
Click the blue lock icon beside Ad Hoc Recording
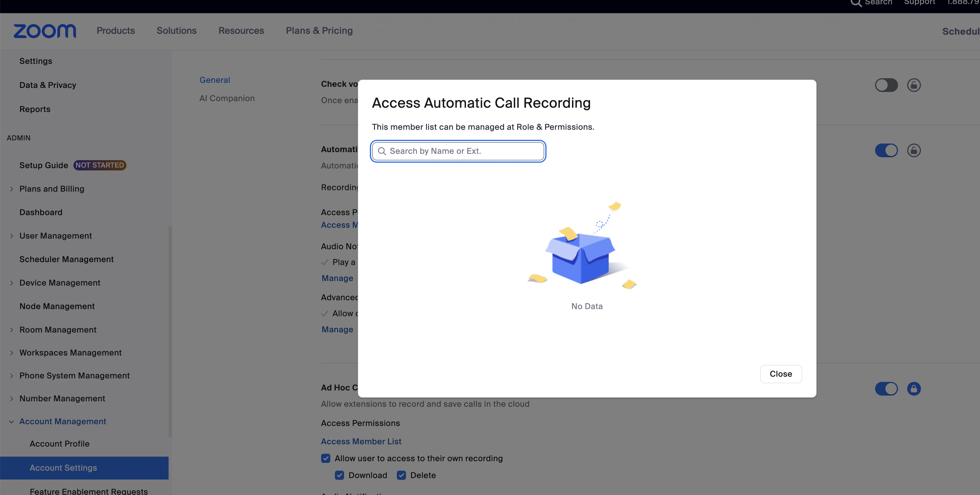point(915,388)
